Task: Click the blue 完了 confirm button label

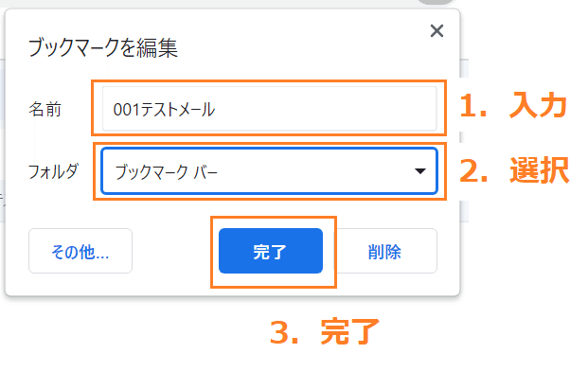Action: pyautogui.click(x=270, y=252)
